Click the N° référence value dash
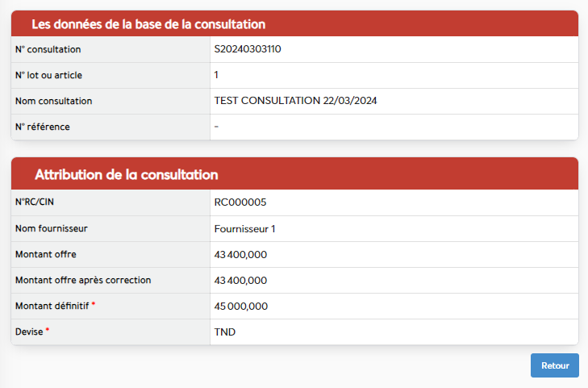 tap(216, 127)
